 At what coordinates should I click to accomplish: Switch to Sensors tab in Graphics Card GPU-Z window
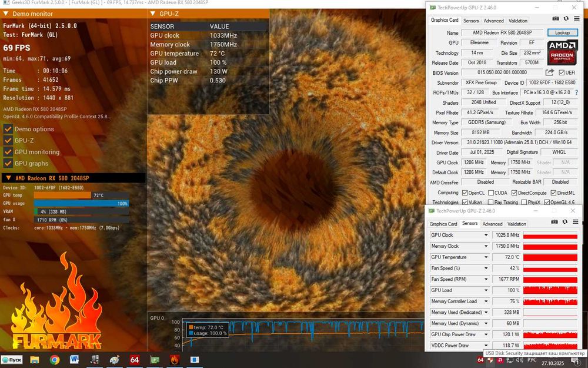pos(471,21)
